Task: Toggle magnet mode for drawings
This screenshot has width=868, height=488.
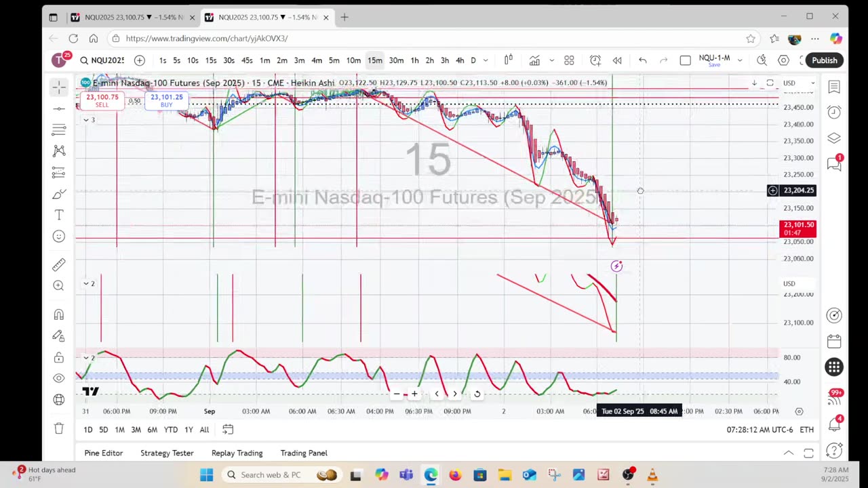Action: point(59,314)
